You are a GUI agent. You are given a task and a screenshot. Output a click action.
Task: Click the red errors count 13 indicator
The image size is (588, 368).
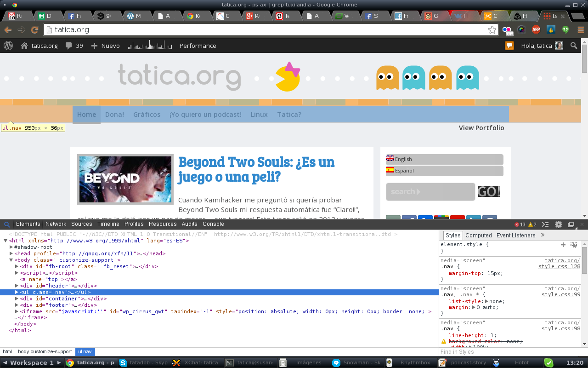[x=520, y=224]
